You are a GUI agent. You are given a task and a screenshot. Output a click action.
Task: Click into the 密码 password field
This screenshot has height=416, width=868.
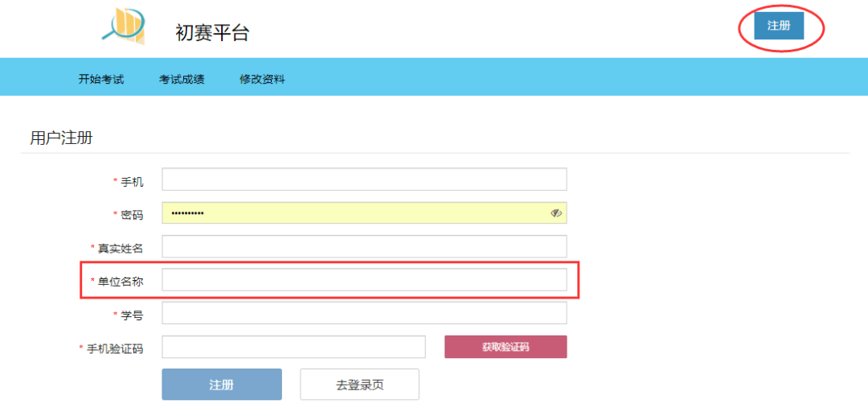[354, 213]
